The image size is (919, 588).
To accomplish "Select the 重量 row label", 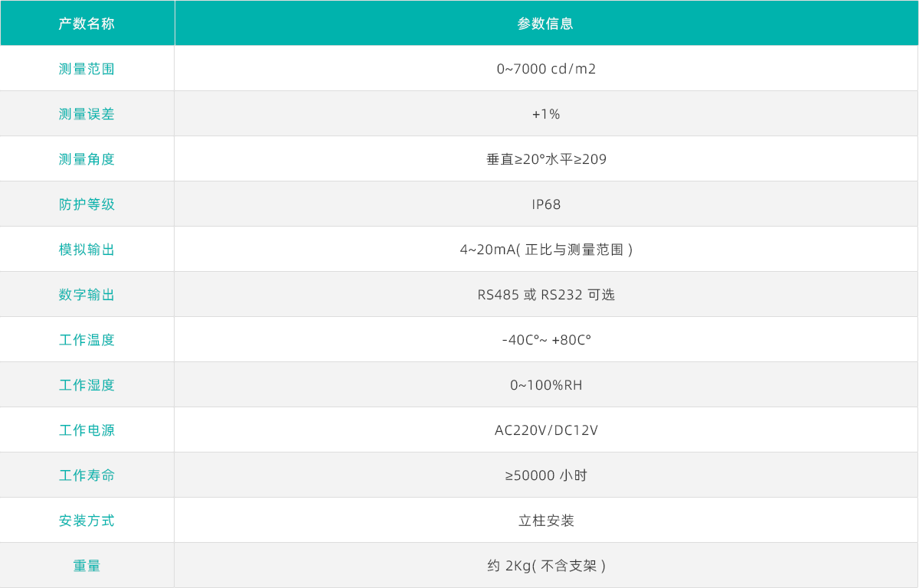I will point(87,566).
